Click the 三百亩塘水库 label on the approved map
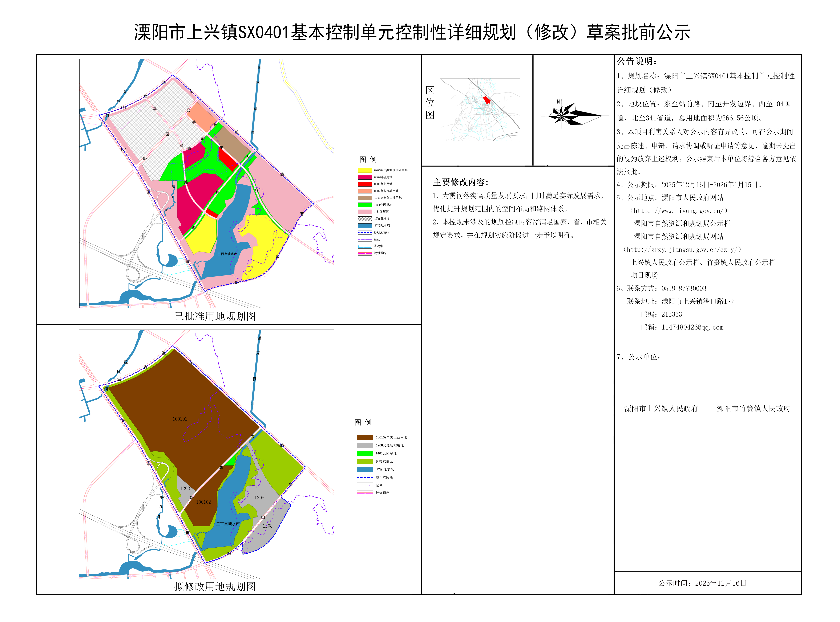Viewport: 840px width, 622px height. pos(227,254)
